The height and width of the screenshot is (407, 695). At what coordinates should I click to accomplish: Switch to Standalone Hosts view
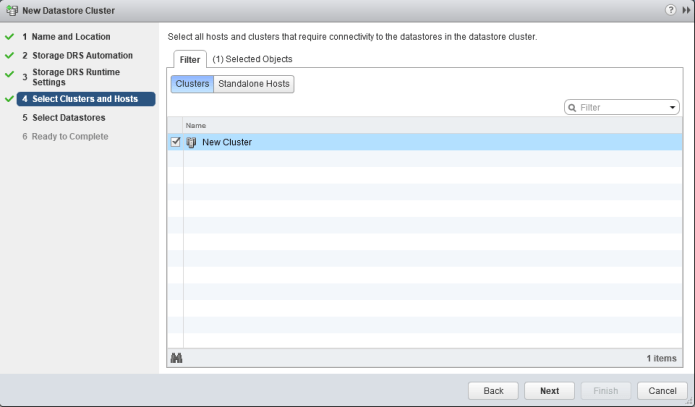[254, 84]
